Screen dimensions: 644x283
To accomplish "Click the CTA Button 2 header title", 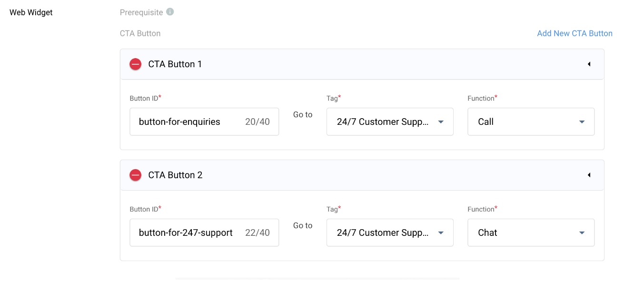I will 175,175.
